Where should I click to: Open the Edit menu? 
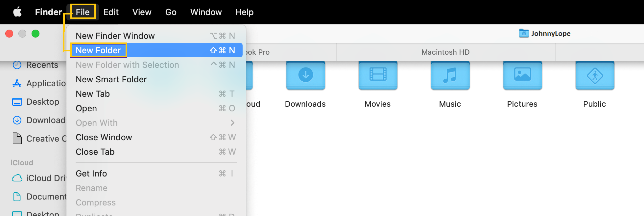(x=111, y=12)
